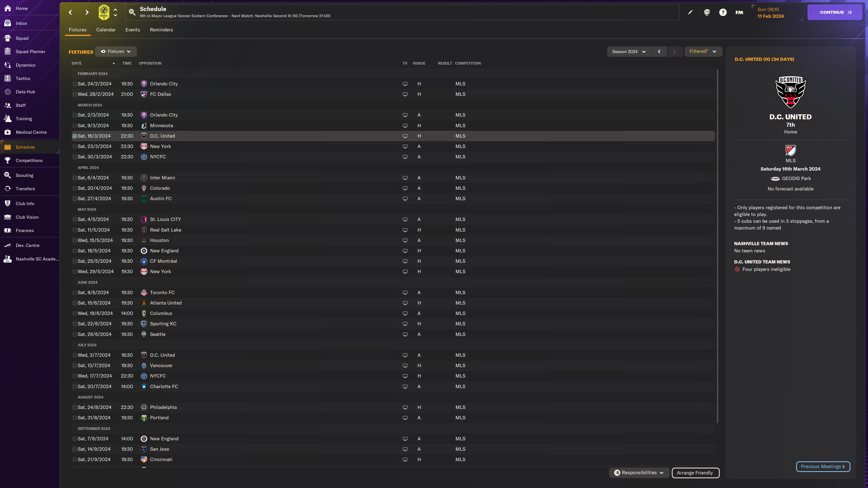The width and height of the screenshot is (868, 488).
Task: Open the Transfers arrows icon
Action: pyautogui.click(x=8, y=189)
